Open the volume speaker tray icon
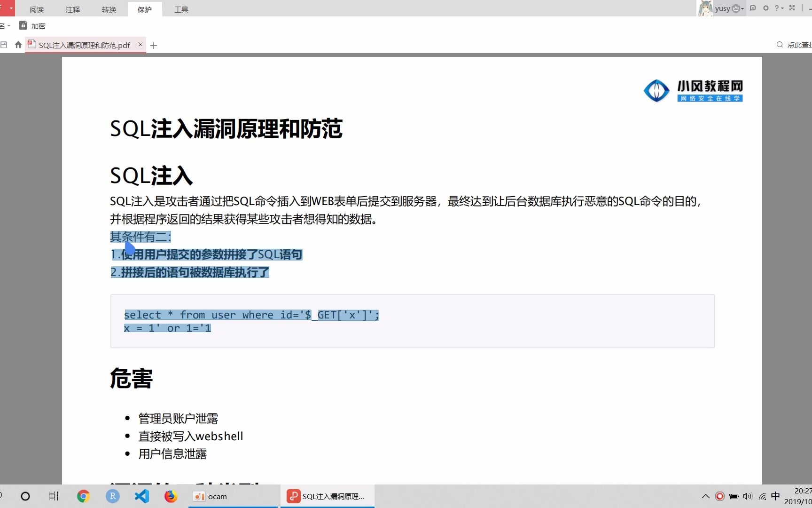Screen dimensions: 812x508 pos(748,496)
